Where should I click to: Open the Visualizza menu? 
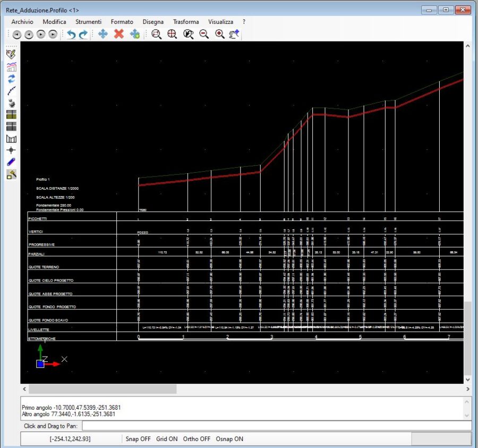(x=221, y=22)
